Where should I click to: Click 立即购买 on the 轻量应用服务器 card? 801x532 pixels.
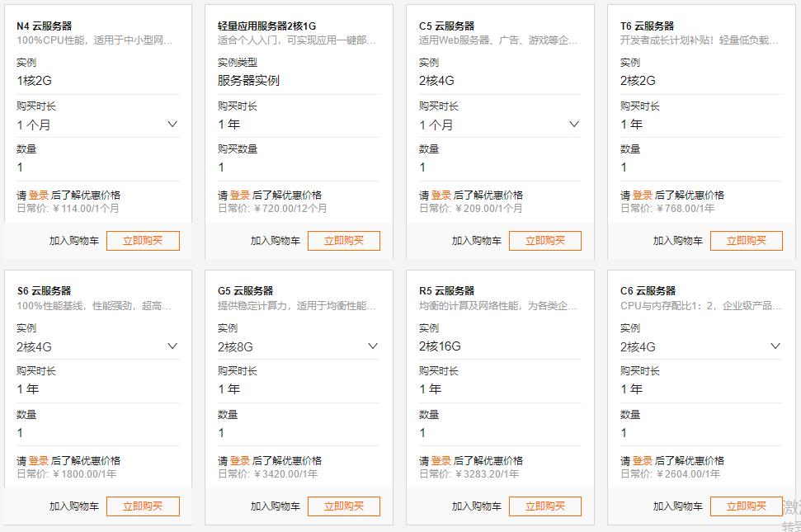click(x=343, y=240)
